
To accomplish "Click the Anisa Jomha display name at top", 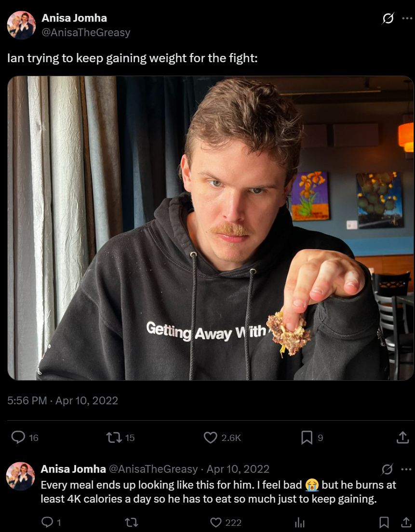I will pos(74,18).
